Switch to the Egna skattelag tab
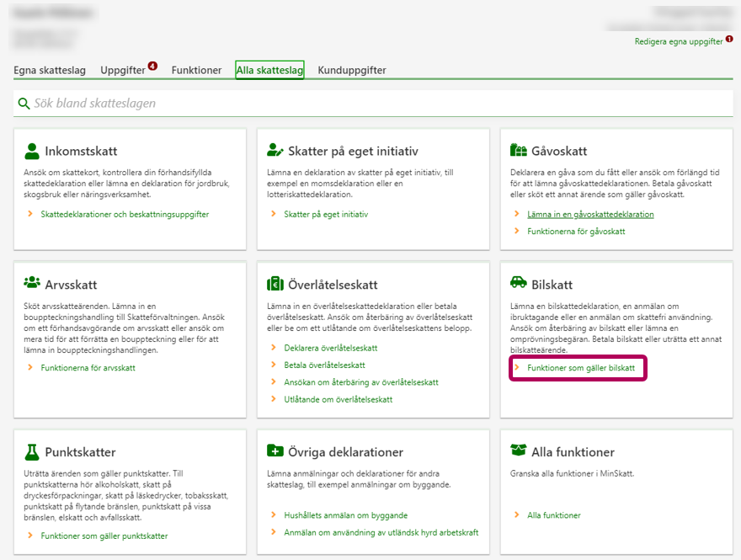The image size is (741, 560). click(50, 71)
